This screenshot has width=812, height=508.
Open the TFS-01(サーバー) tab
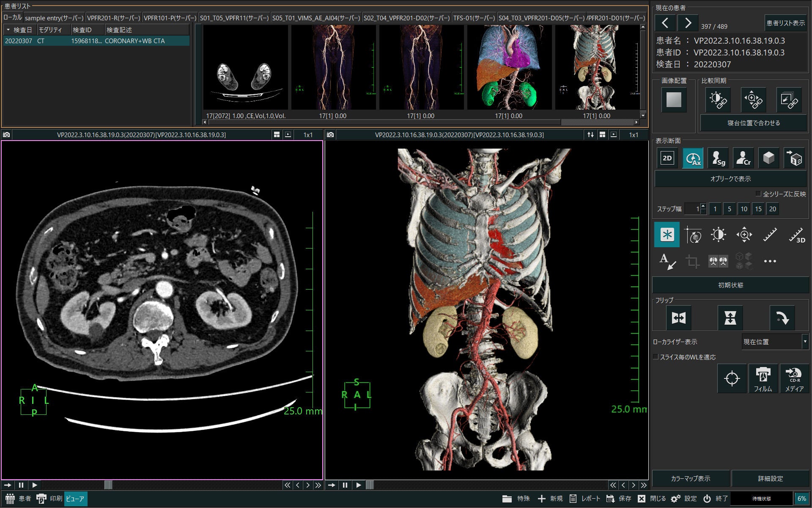pyautogui.click(x=474, y=18)
